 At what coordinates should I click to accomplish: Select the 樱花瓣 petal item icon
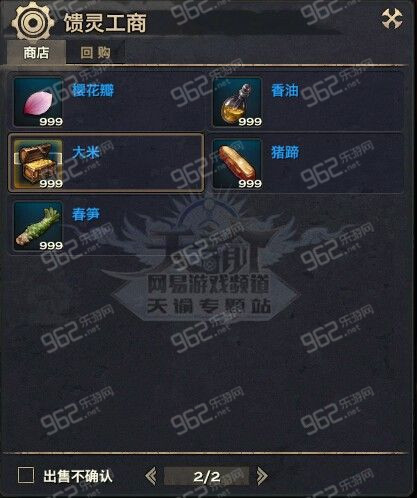[x=38, y=102]
